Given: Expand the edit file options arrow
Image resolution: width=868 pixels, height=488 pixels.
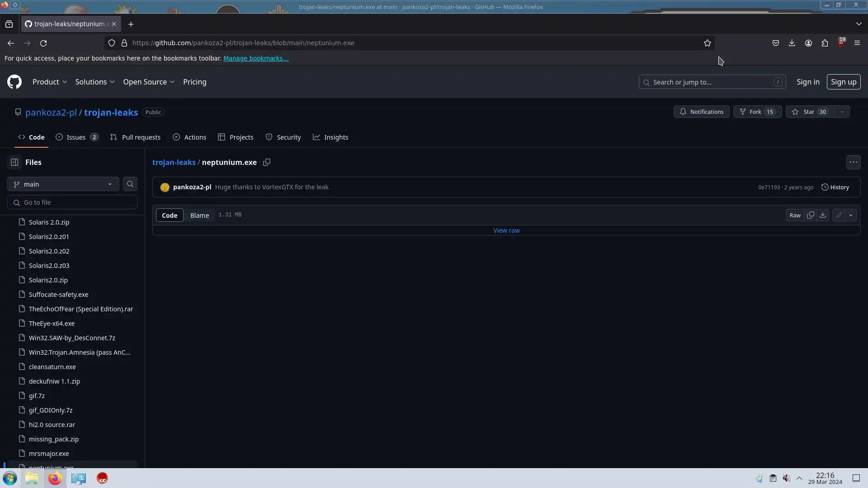Looking at the screenshot, I should (851, 215).
